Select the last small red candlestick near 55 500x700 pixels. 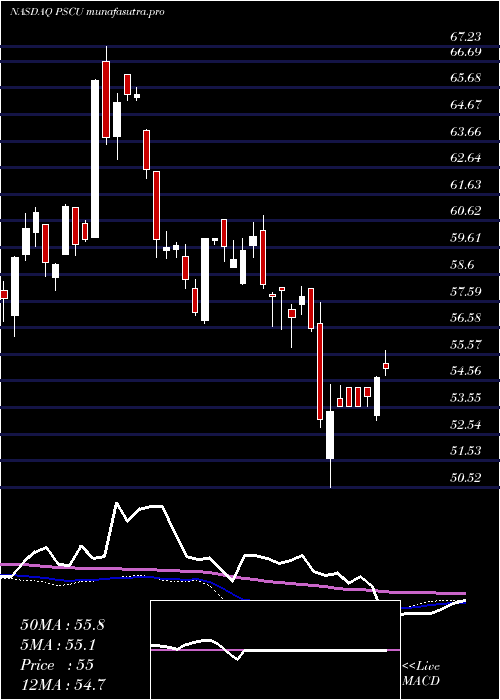click(x=386, y=366)
